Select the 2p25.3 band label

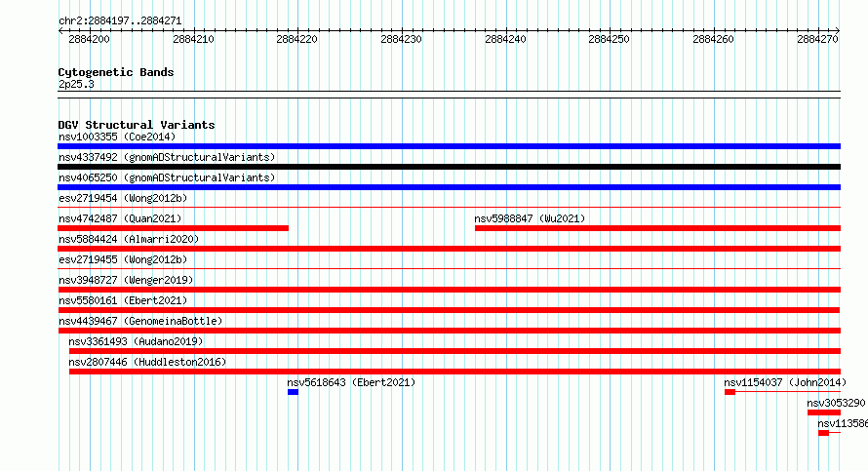[x=76, y=84]
